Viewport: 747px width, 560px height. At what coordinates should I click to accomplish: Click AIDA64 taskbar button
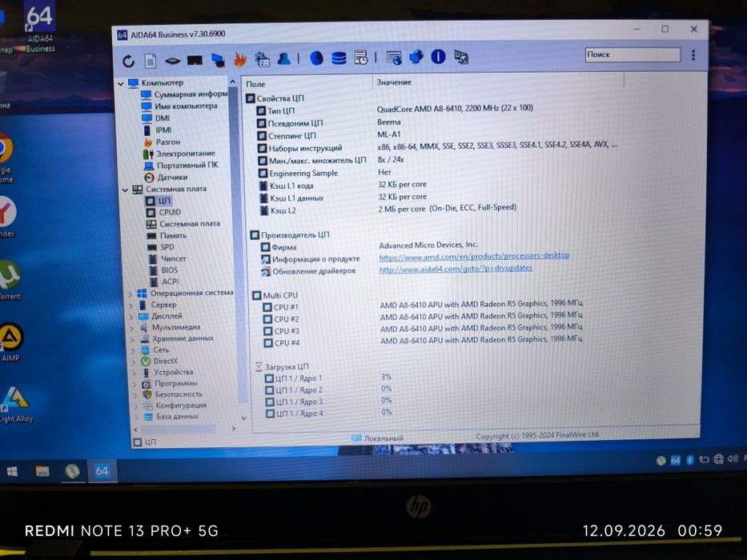pos(102,471)
